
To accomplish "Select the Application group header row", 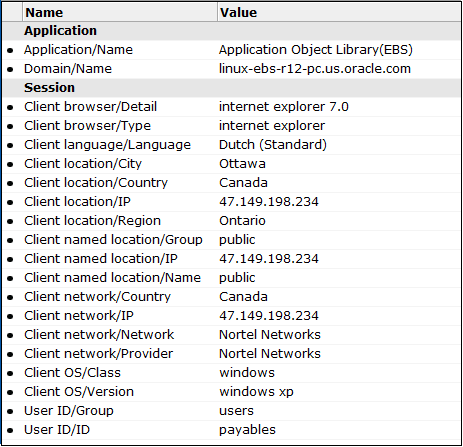I will coord(231,31).
